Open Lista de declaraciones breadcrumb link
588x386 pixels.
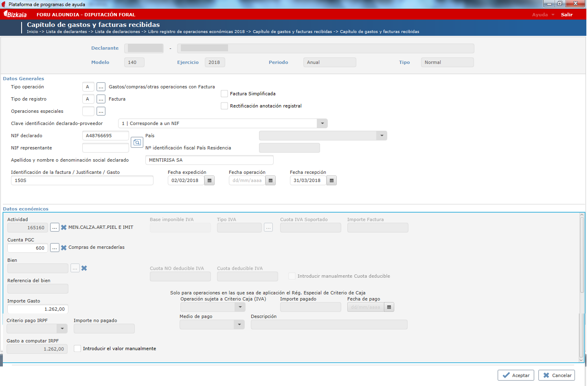point(118,32)
